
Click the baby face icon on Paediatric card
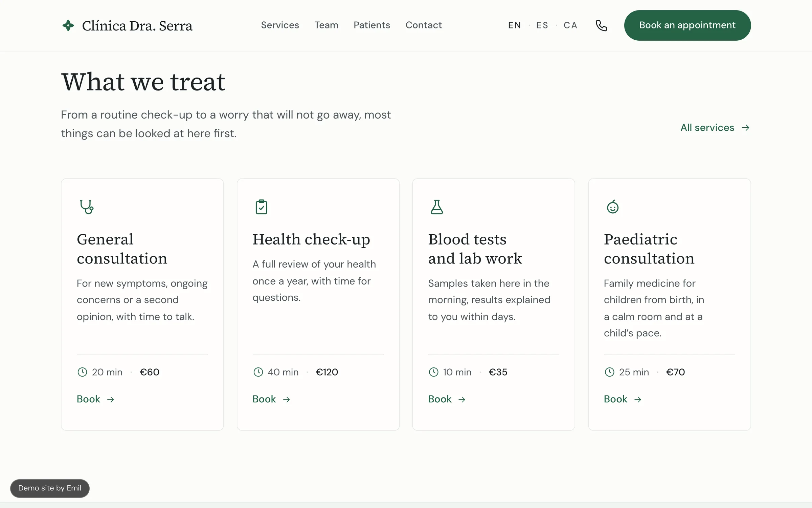613,207
